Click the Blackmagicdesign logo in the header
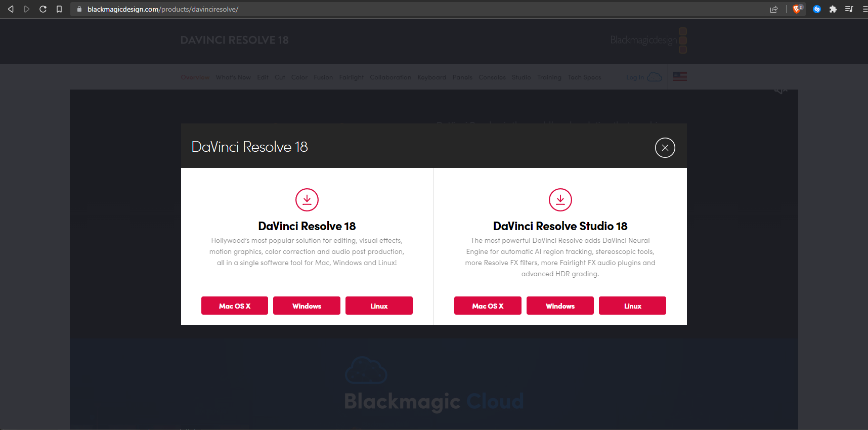The image size is (868, 430). coord(648,40)
